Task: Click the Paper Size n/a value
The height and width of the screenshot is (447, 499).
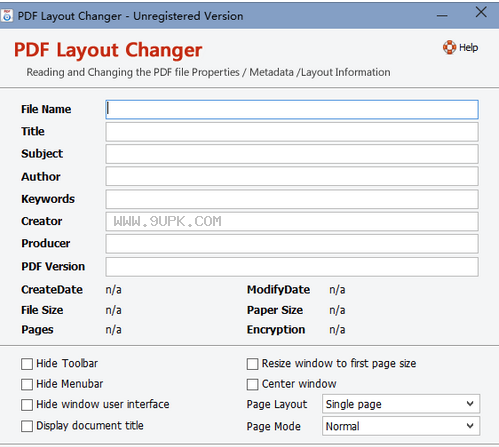Action: [x=337, y=310]
